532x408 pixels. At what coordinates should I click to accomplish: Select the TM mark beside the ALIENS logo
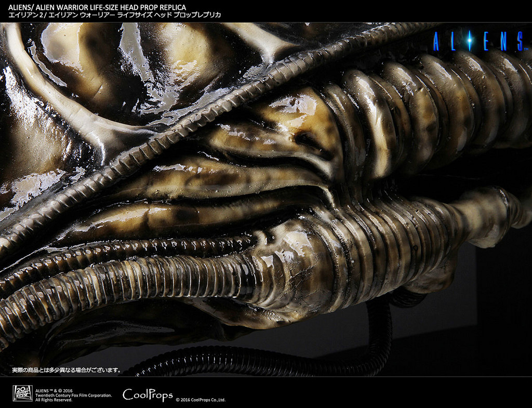click(x=525, y=49)
